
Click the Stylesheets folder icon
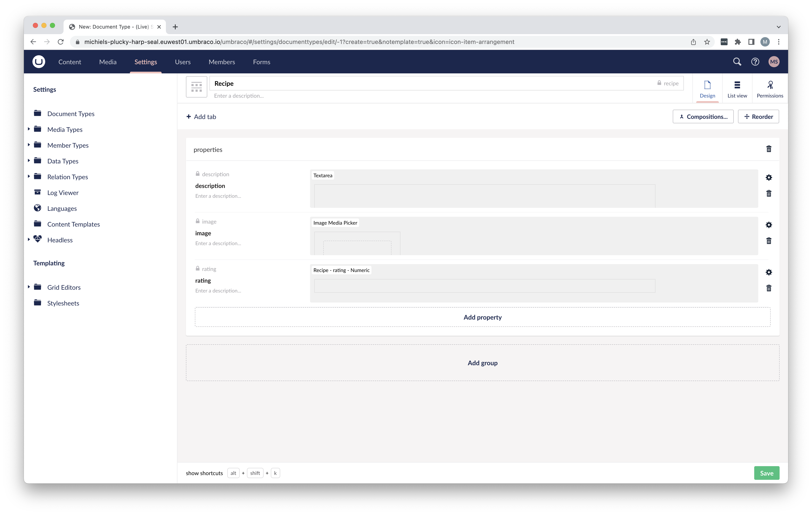tap(38, 302)
